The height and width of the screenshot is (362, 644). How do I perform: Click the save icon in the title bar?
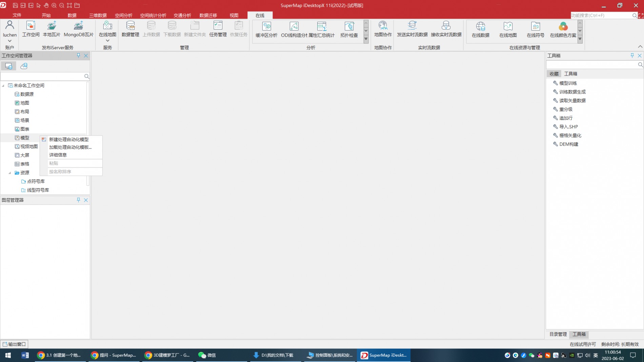(x=15, y=5)
